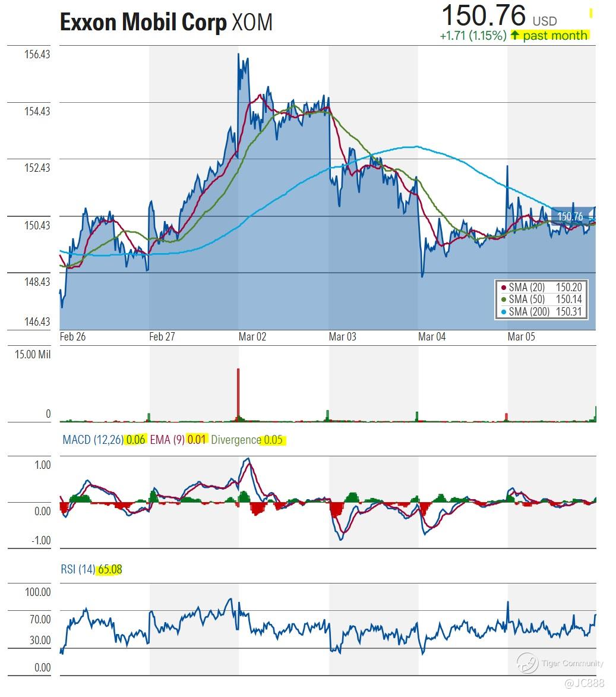Click the MACD 1.00 axis label
616x697 pixels.
click(x=43, y=465)
